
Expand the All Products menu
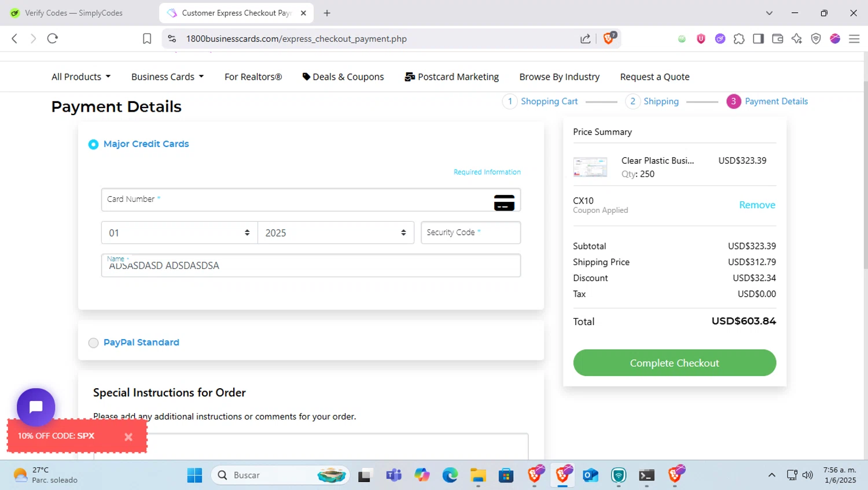[x=81, y=77]
